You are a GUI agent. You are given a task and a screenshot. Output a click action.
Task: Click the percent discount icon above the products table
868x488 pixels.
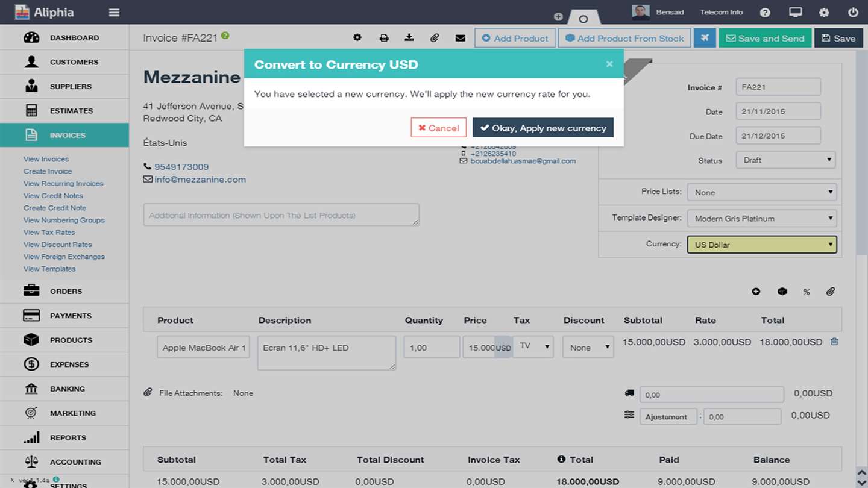(807, 292)
